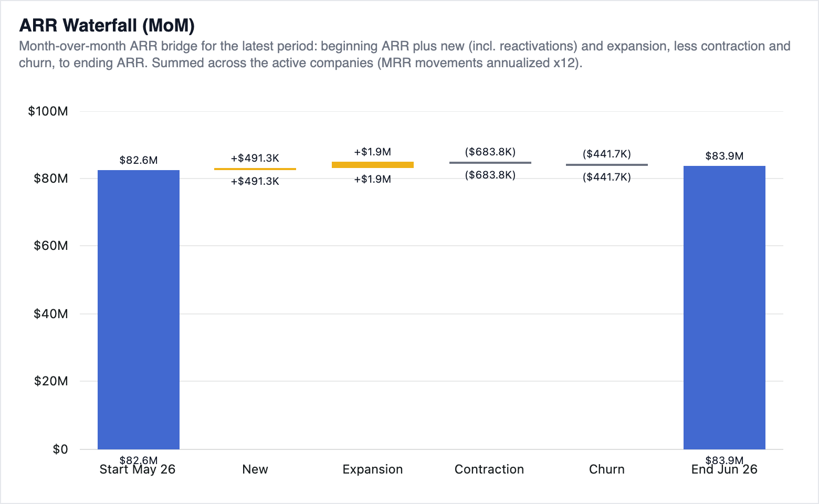The height and width of the screenshot is (504, 819).
Task: Click the $80M y-axis label
Action: 51,178
